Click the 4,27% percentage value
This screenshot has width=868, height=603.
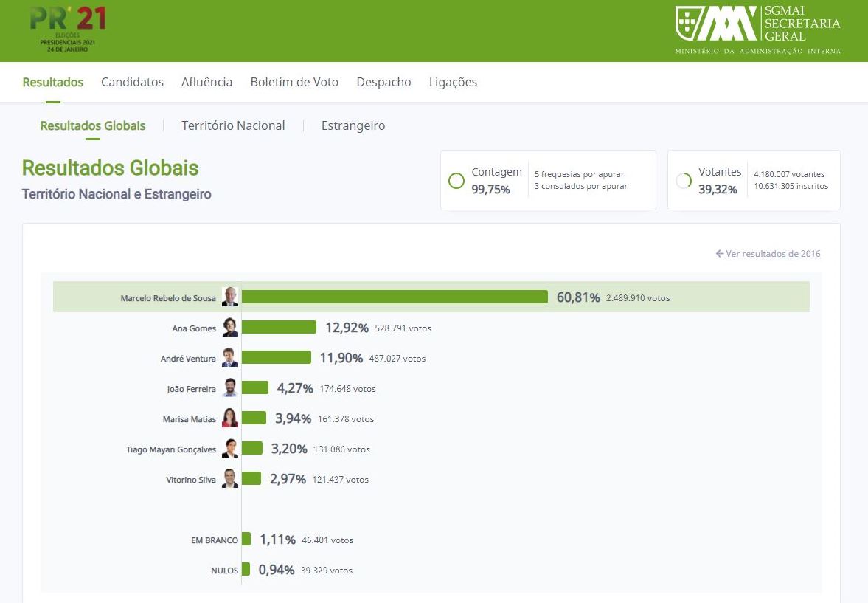click(295, 388)
